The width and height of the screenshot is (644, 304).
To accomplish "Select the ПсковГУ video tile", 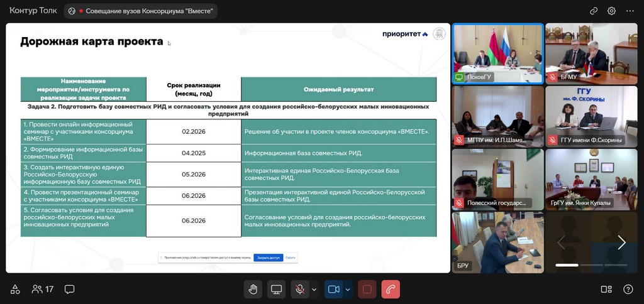I will point(497,53).
